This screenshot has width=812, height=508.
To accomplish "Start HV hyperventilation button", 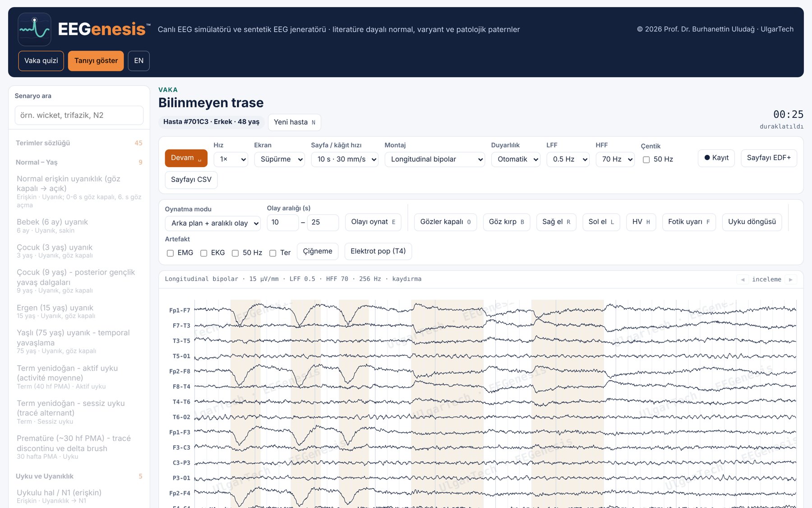I will 641,222.
